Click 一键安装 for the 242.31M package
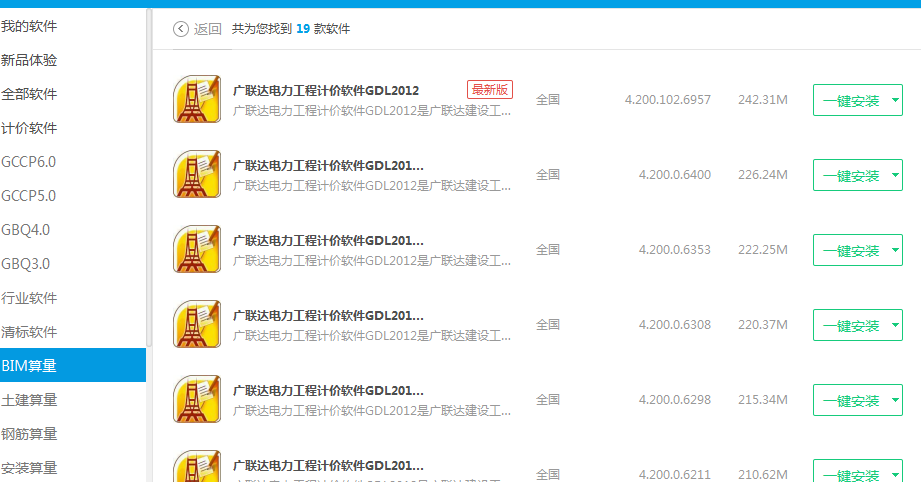Image resolution: width=921 pixels, height=482 pixels. (x=851, y=100)
